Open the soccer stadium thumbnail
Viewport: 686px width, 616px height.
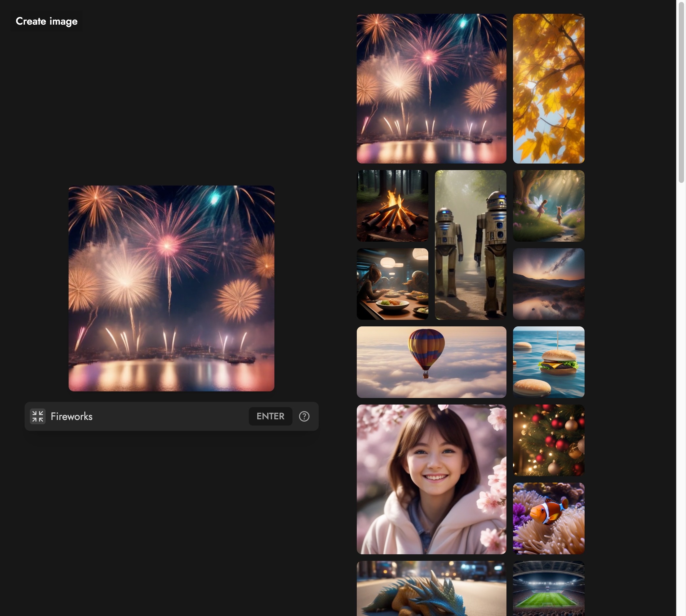pos(548,588)
